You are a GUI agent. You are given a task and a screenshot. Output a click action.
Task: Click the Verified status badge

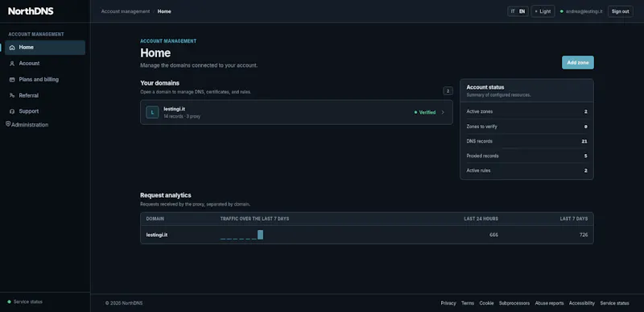425,112
